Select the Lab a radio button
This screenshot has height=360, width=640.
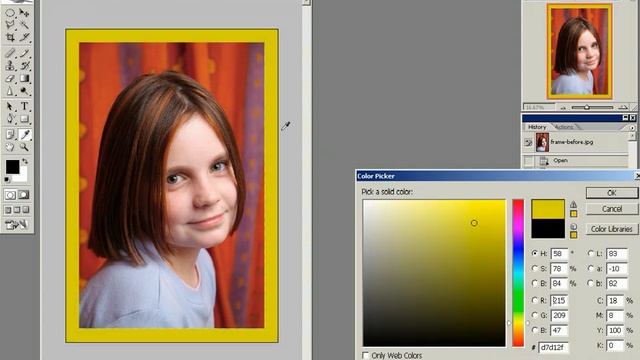click(590, 268)
